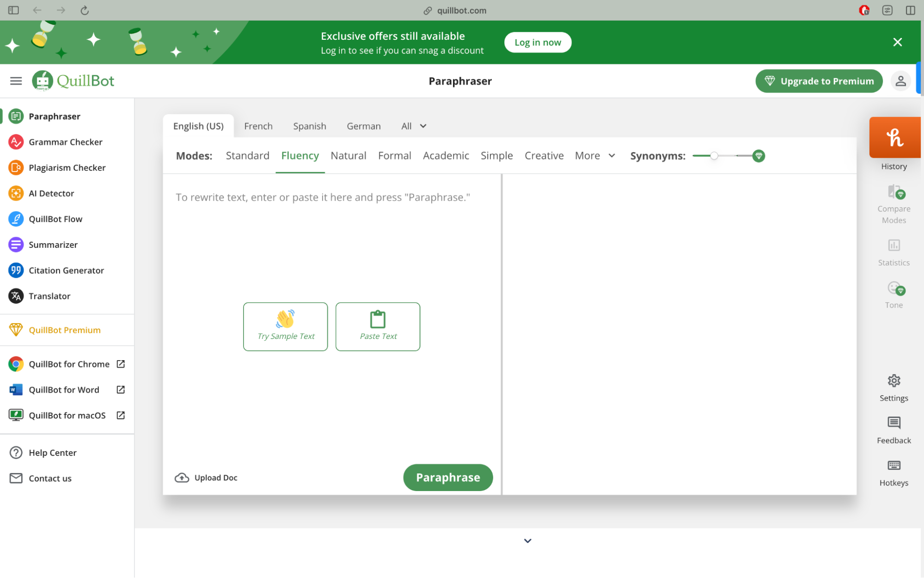Screen dimensions: 924x578
Task: Select the Standard mode
Action: click(247, 156)
